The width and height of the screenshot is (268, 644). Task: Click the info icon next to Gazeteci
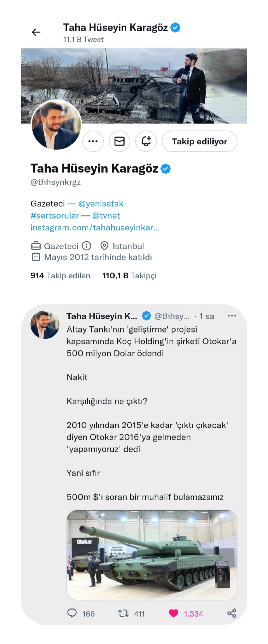tap(86, 246)
